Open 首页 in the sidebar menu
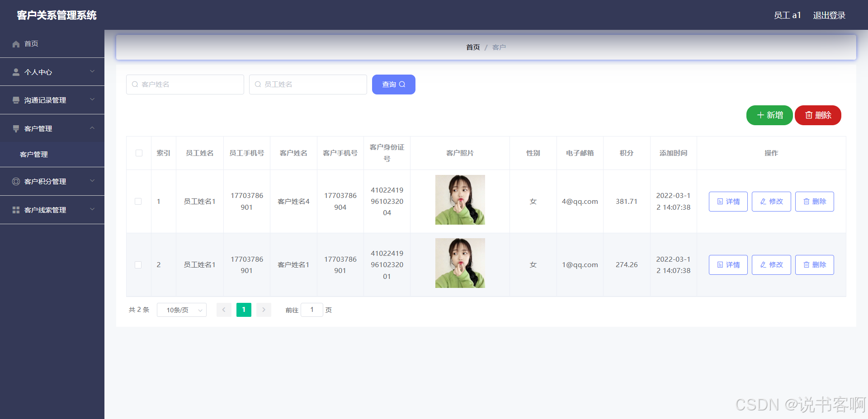868x419 pixels. pos(52,44)
